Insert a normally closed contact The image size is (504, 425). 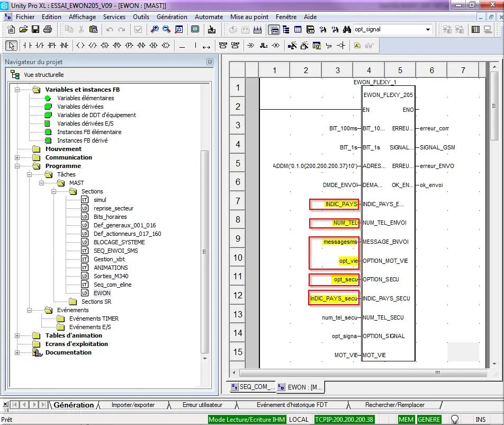tap(40, 46)
